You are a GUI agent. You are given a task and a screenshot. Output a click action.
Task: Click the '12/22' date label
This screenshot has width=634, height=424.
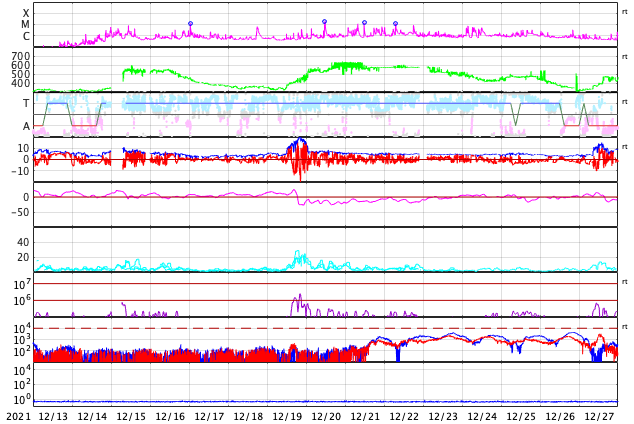click(404, 417)
